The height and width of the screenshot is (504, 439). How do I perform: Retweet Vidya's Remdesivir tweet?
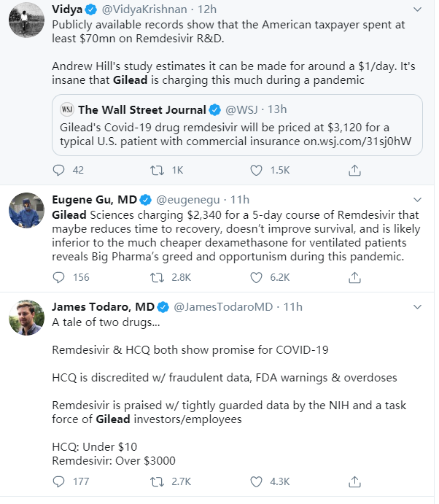[x=155, y=170]
